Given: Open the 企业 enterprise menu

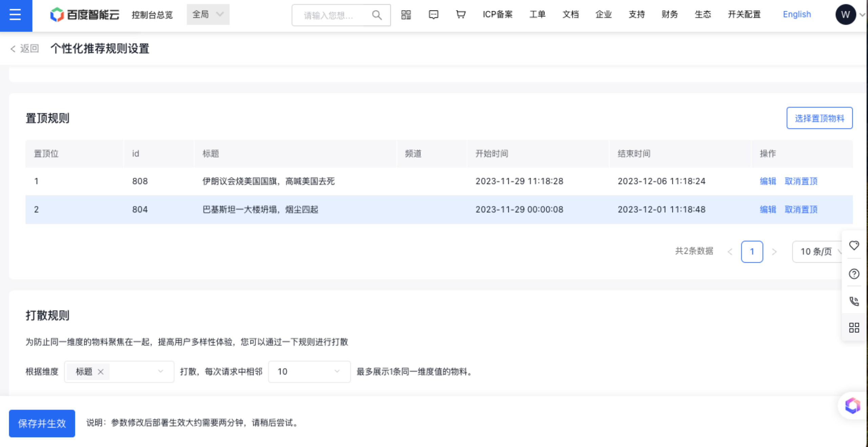Looking at the screenshot, I should 604,15.
